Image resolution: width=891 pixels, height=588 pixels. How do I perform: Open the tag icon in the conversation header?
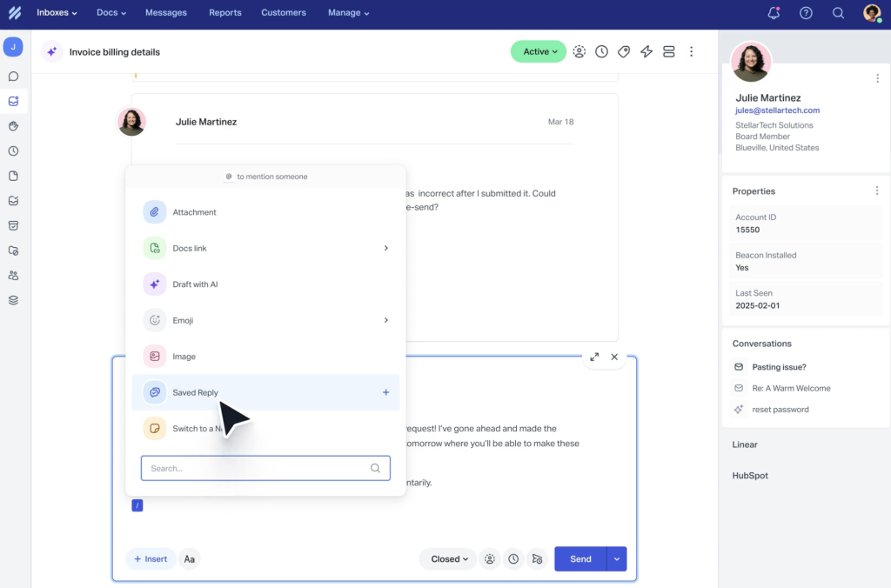click(624, 51)
